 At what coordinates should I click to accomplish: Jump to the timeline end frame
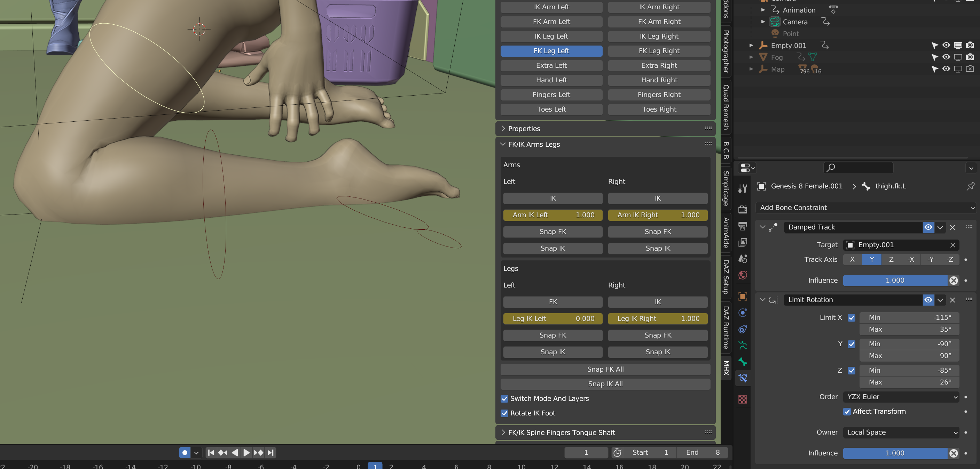[271, 453]
